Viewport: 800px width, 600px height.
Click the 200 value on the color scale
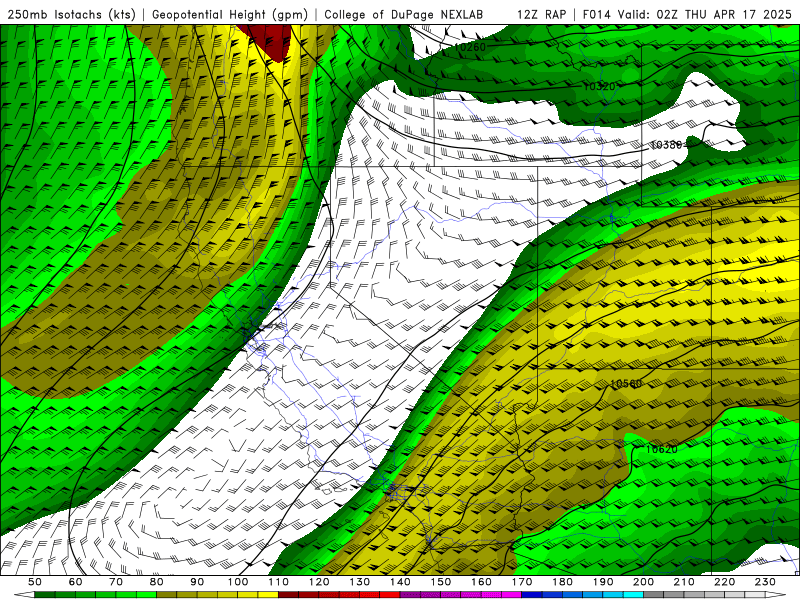pyautogui.click(x=643, y=582)
